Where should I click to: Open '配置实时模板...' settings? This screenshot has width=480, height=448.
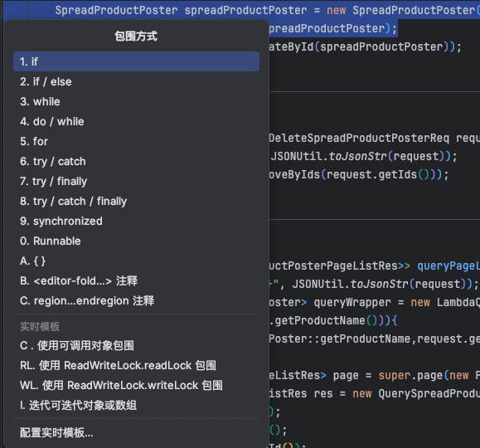[x=136, y=433]
